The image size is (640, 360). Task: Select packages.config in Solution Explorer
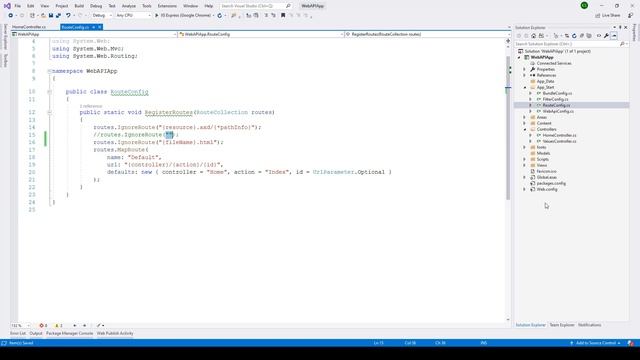coord(551,183)
